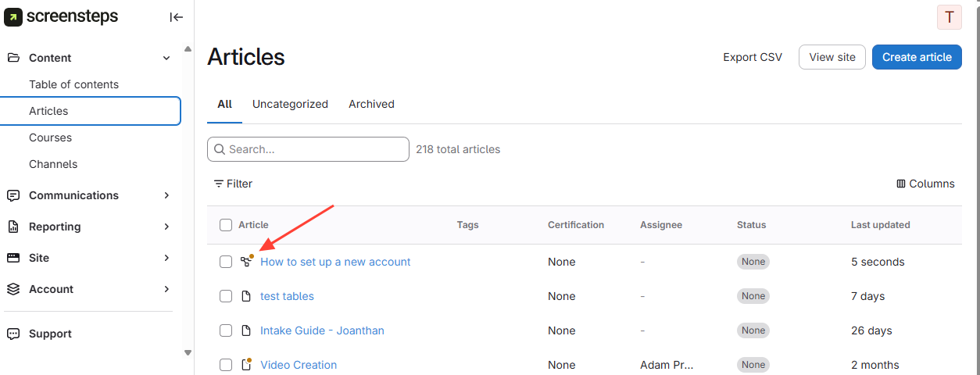Expand the Communications menu
980x375 pixels.
point(166,195)
